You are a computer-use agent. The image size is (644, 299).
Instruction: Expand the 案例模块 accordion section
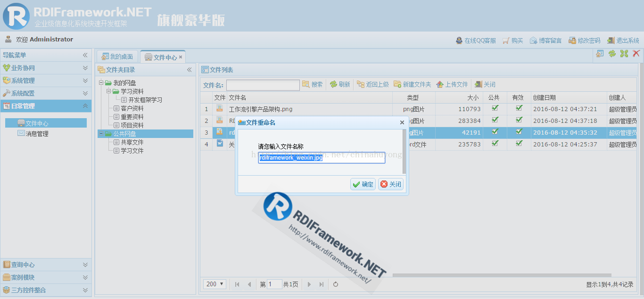(46, 277)
